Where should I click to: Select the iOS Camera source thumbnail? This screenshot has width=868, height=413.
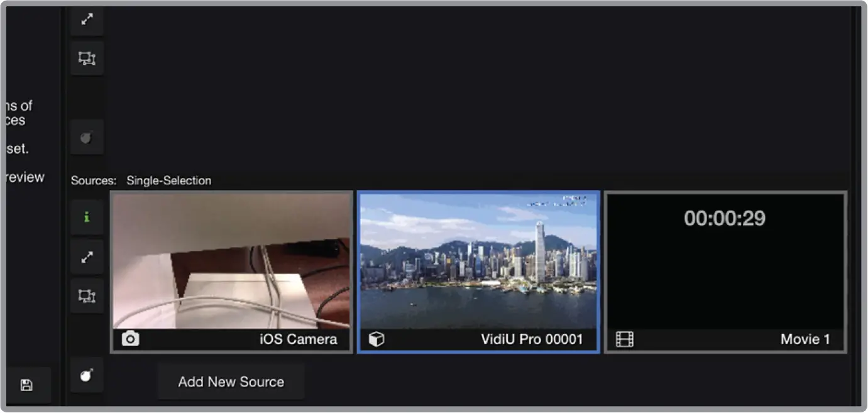tap(231, 272)
